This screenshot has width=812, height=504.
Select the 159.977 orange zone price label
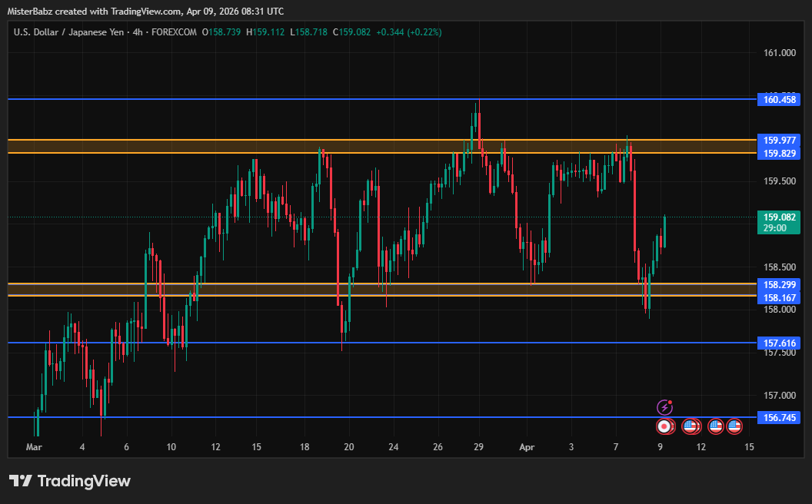coord(779,141)
